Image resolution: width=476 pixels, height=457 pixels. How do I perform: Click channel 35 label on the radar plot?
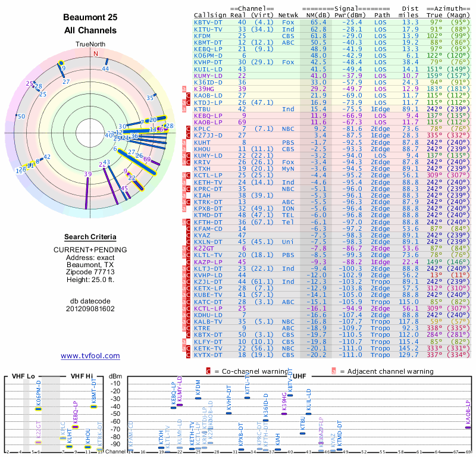[150, 98]
